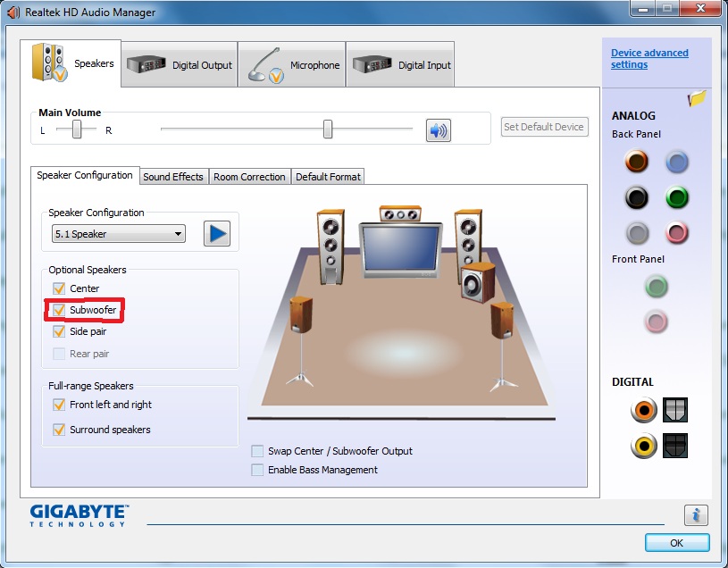The image size is (728, 568).
Task: Click the L/R balance slider thumb
Action: point(77,129)
